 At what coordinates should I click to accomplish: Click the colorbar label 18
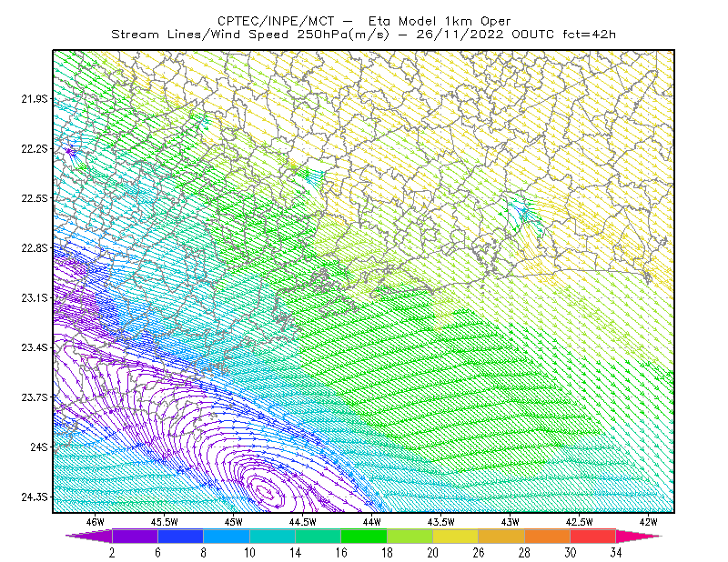(387, 553)
